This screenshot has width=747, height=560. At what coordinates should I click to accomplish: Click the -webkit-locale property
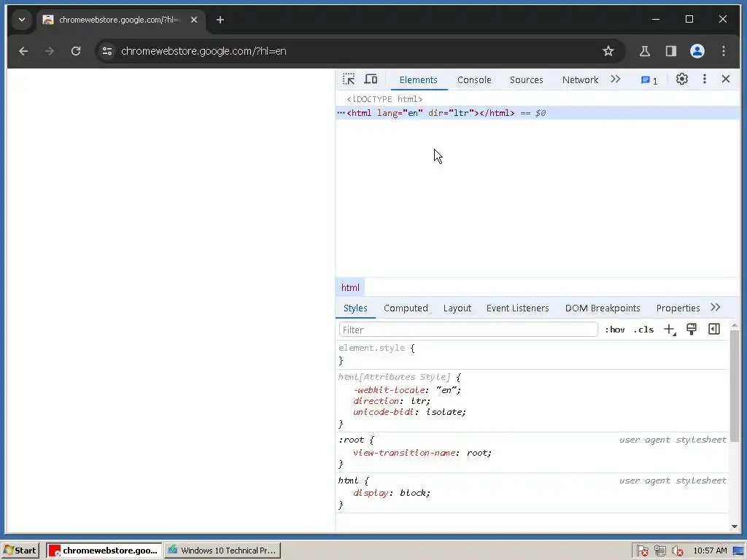407,390
